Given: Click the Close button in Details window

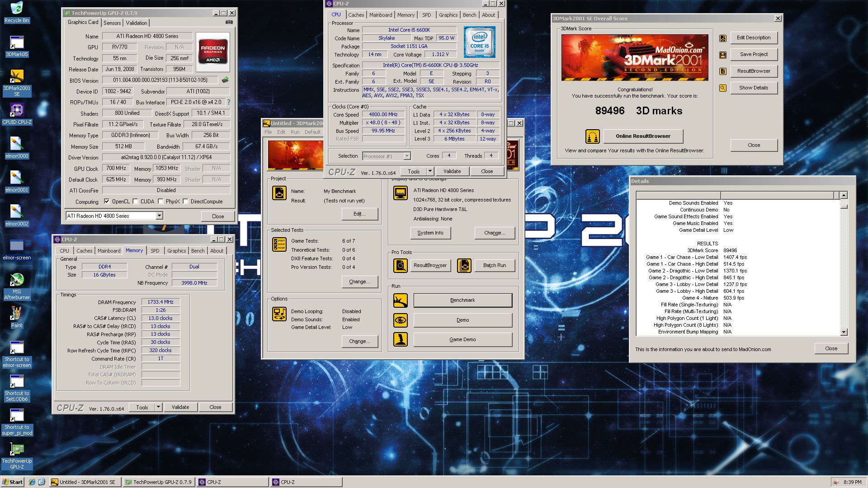Looking at the screenshot, I should tap(831, 349).
